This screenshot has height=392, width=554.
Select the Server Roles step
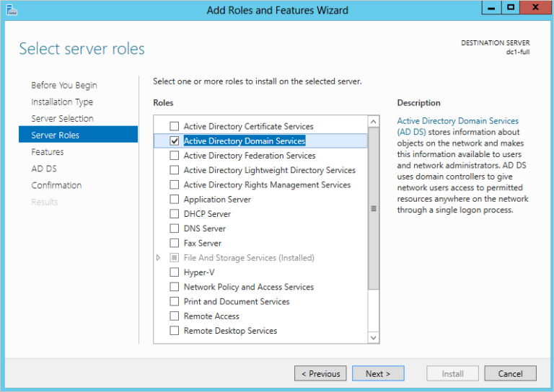pyautogui.click(x=78, y=135)
